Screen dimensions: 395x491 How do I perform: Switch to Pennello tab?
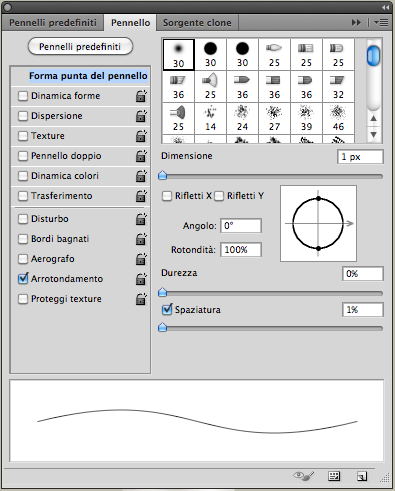tap(130, 23)
